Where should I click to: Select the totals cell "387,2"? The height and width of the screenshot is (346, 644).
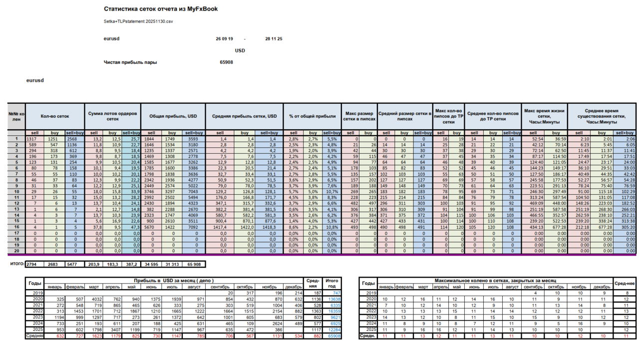click(132, 264)
